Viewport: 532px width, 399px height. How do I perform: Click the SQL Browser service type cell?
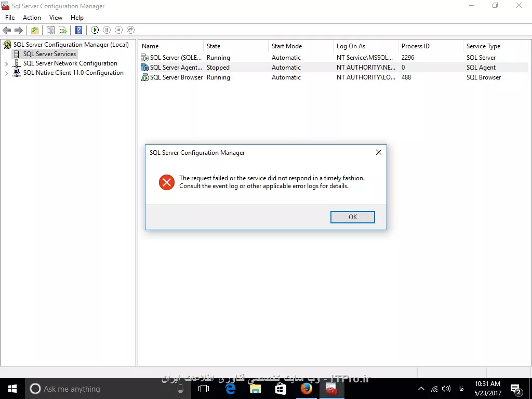coord(484,77)
